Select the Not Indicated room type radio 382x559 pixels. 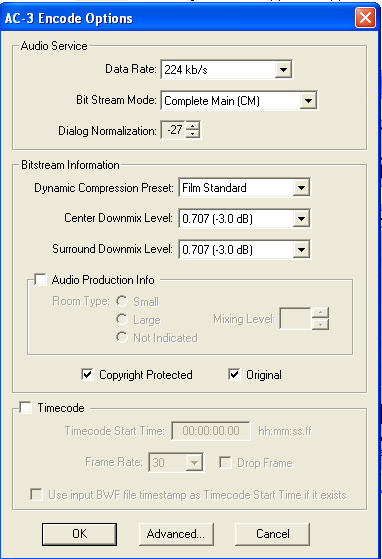coord(122,337)
